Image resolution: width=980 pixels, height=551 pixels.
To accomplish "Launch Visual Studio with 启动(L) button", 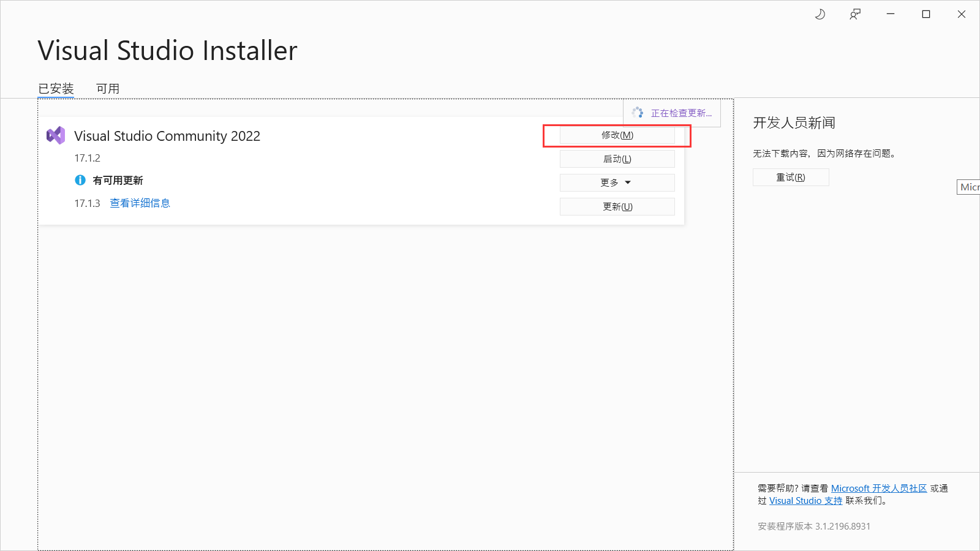I will click(617, 159).
